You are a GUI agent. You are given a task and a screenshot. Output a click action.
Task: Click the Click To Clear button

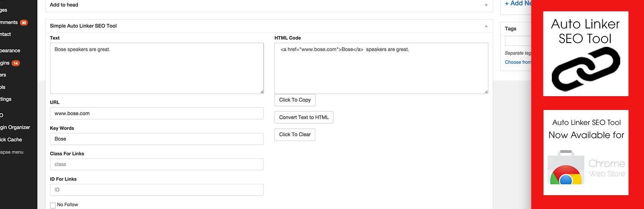pyautogui.click(x=295, y=135)
